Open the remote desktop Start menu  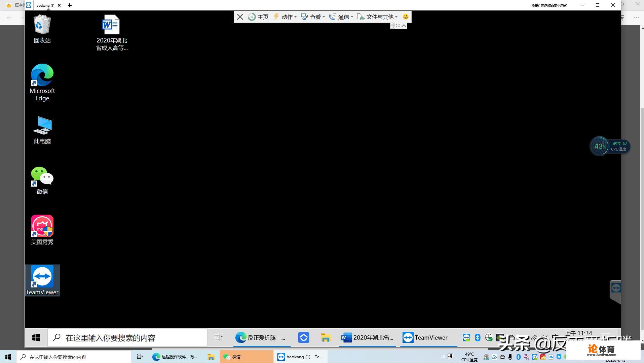[x=36, y=337]
